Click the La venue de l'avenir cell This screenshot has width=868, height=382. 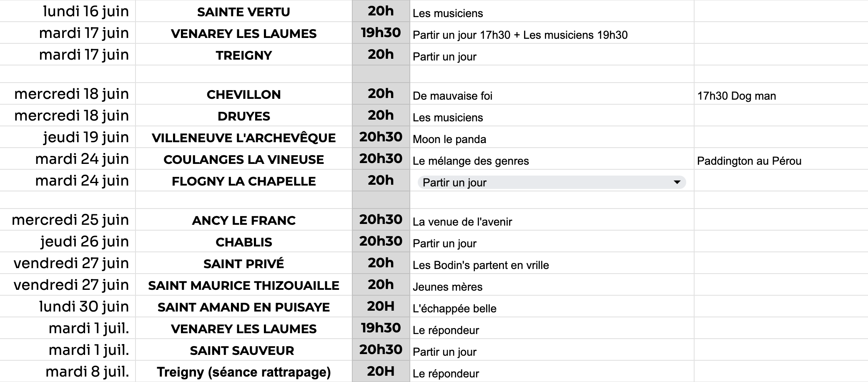tap(552, 220)
